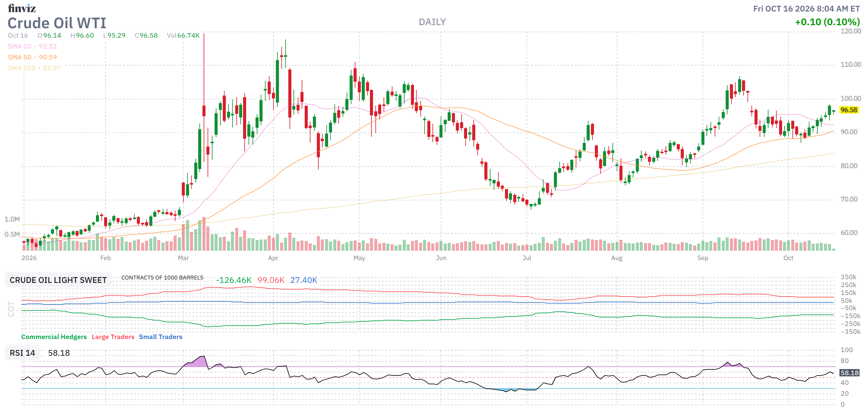The image size is (868, 414).
Task: Click the red 99.06K COT value
Action: (271, 280)
